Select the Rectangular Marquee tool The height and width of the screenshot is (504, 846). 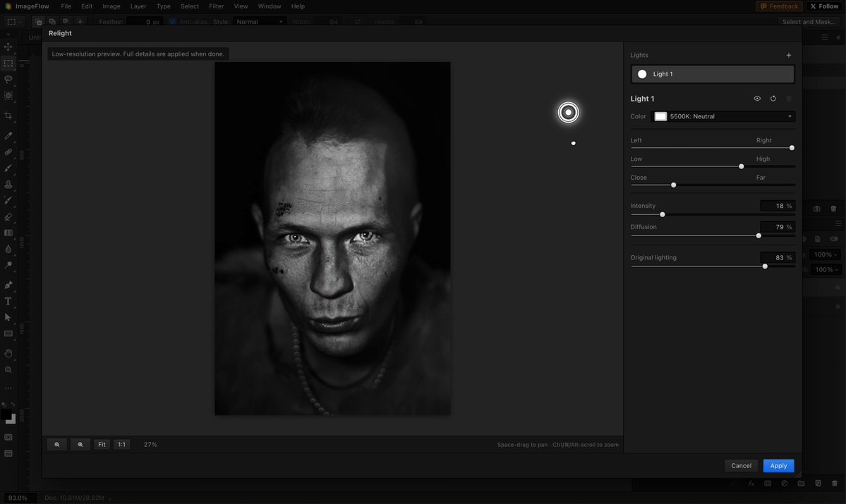pyautogui.click(x=8, y=63)
